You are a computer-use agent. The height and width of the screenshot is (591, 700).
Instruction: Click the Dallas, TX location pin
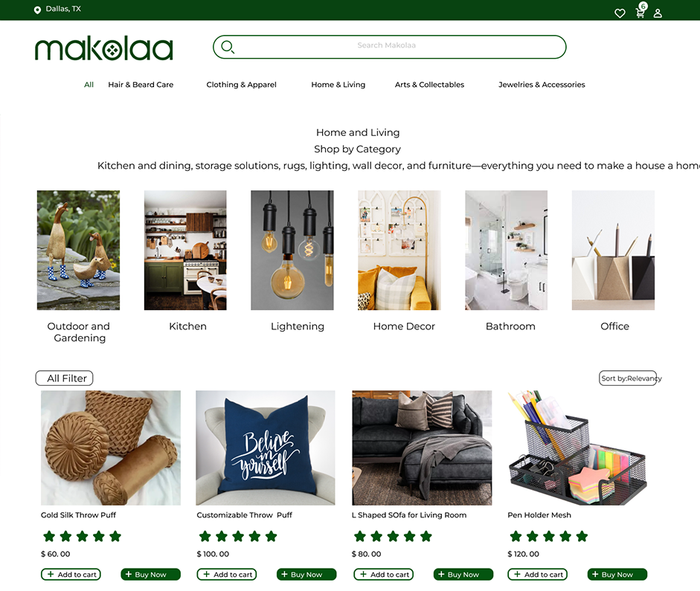point(37,10)
